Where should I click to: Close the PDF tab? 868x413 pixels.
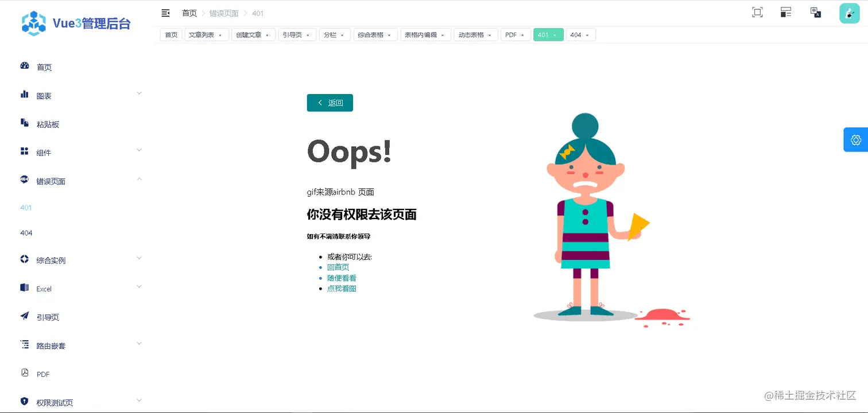[522, 36]
